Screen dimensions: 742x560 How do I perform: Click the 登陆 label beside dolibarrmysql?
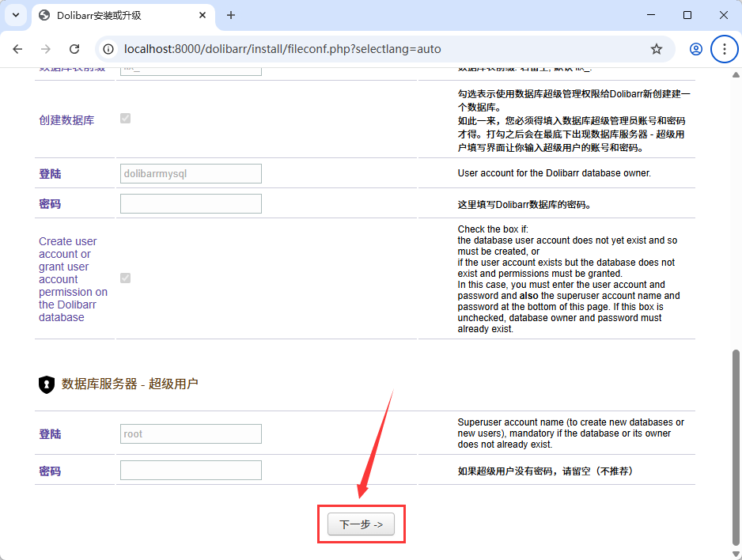point(50,174)
